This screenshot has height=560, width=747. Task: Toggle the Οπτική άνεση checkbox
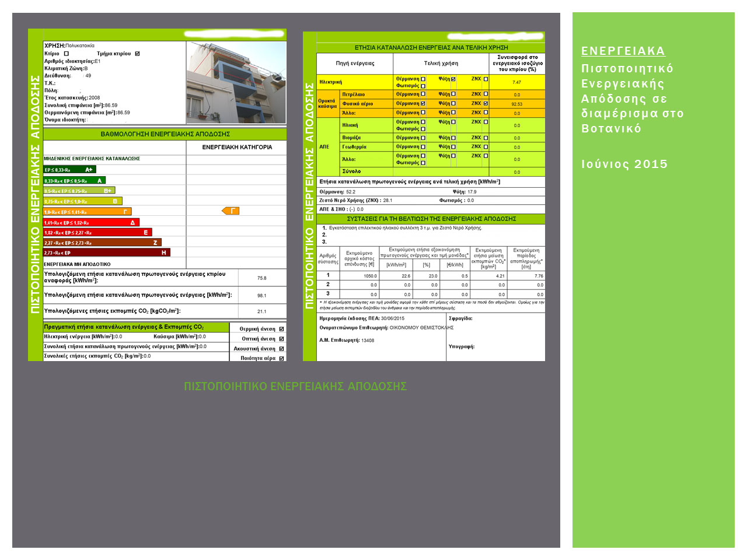[x=281, y=339]
